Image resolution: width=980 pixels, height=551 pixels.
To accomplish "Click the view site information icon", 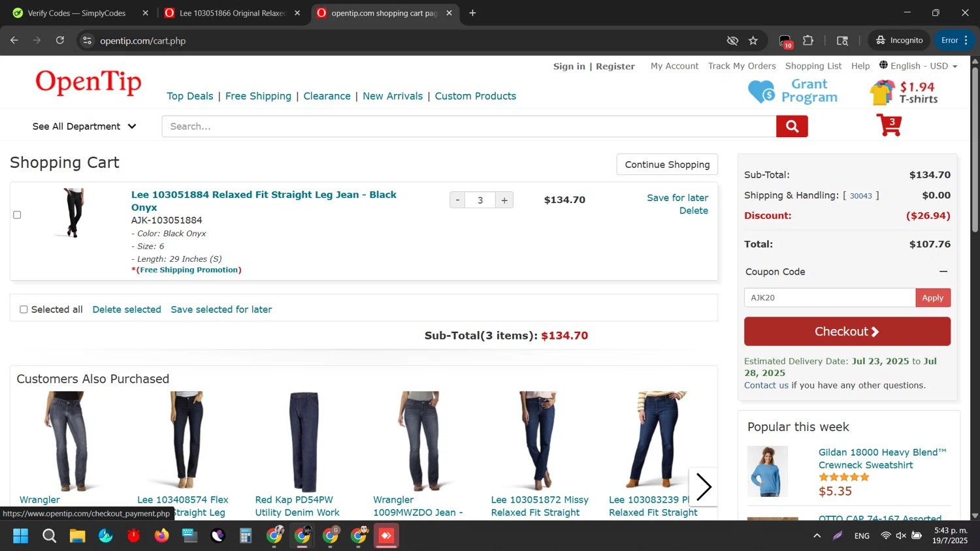I will 88,40.
